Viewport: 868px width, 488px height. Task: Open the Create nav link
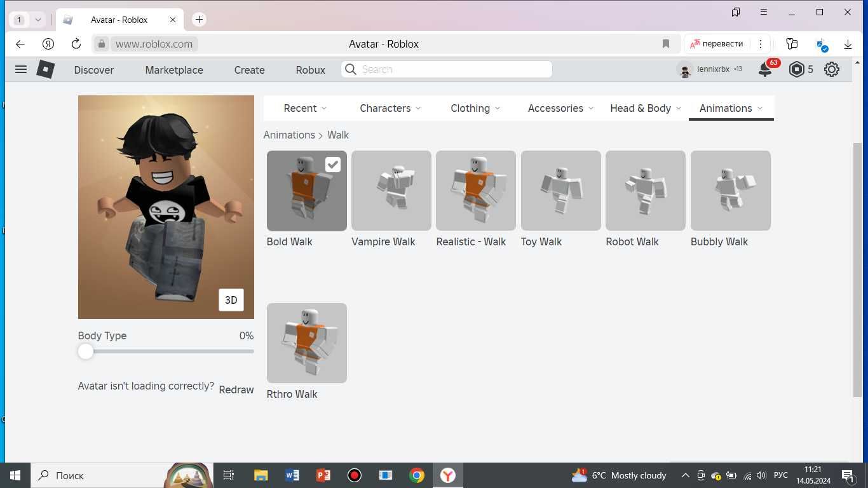tap(249, 70)
